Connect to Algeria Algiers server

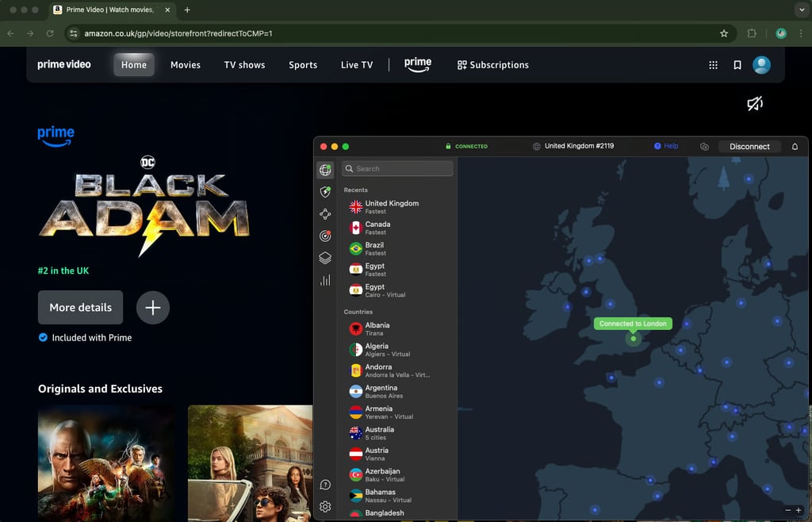click(396, 350)
